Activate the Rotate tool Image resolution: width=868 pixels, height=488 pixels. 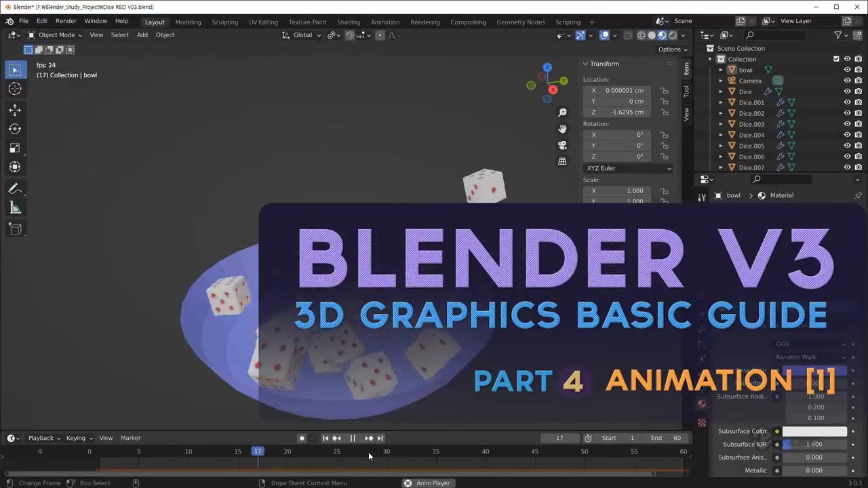click(x=15, y=129)
